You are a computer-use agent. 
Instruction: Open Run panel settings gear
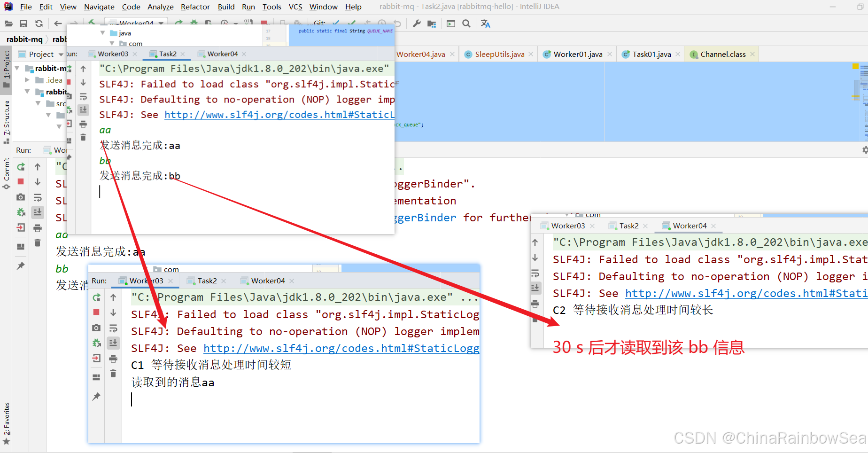865,150
